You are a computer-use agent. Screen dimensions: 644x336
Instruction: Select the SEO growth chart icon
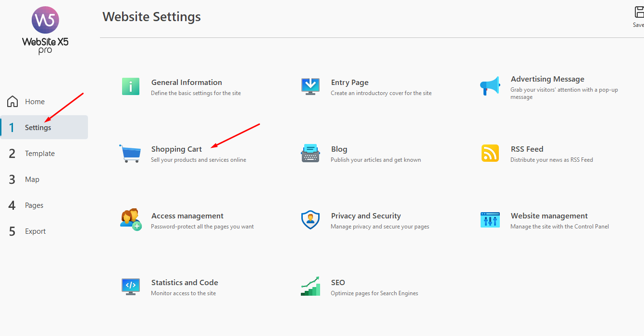coord(310,287)
